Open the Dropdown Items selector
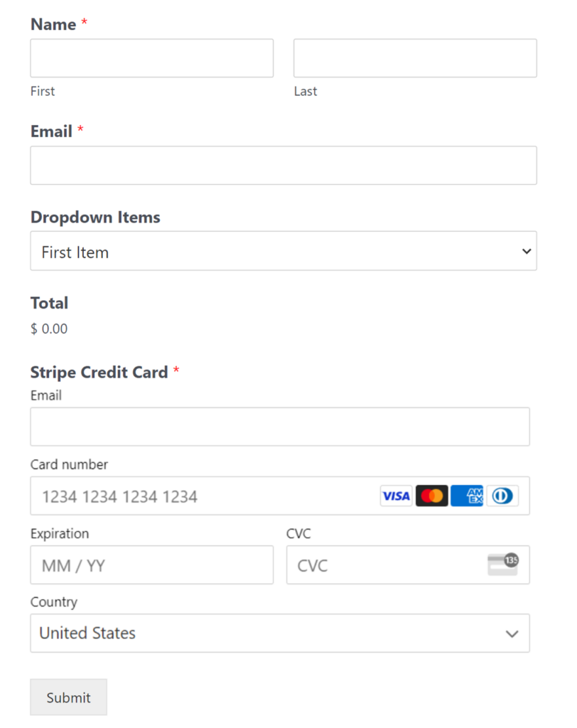Screen dimensions: 577x728 coord(284,251)
